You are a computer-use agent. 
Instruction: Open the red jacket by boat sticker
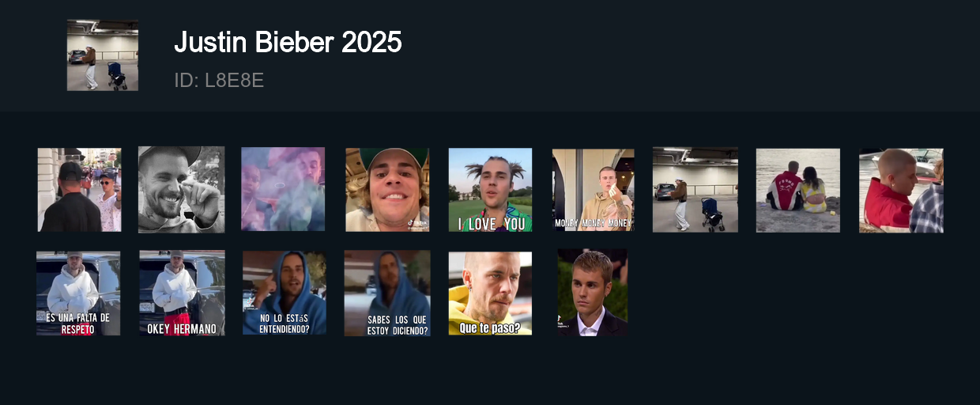902,190
